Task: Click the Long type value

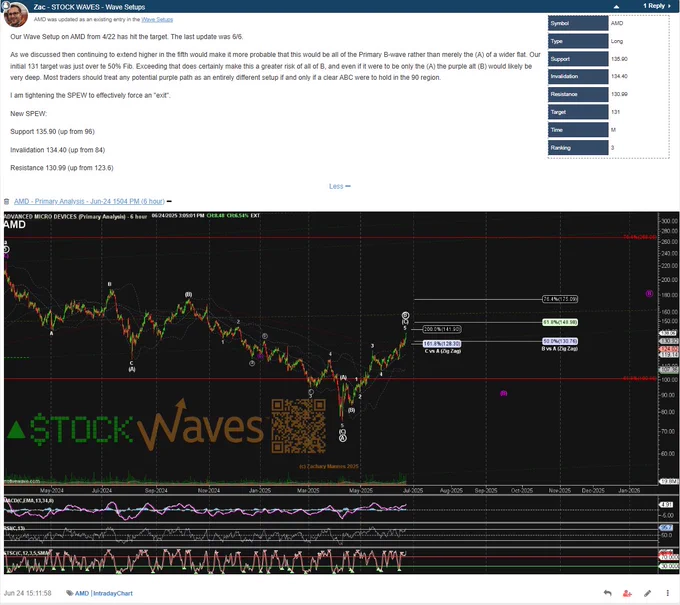Action: 617,41
